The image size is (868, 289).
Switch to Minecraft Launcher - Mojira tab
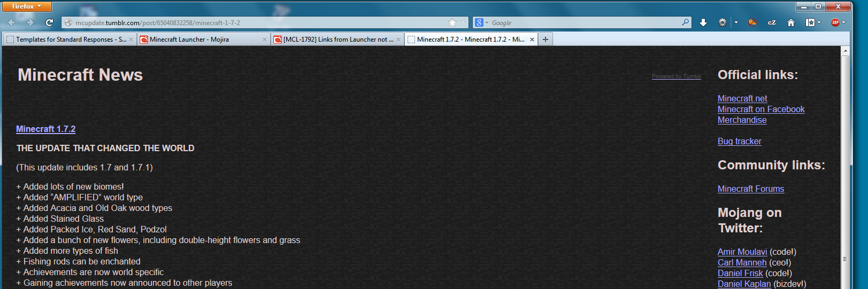[203, 40]
